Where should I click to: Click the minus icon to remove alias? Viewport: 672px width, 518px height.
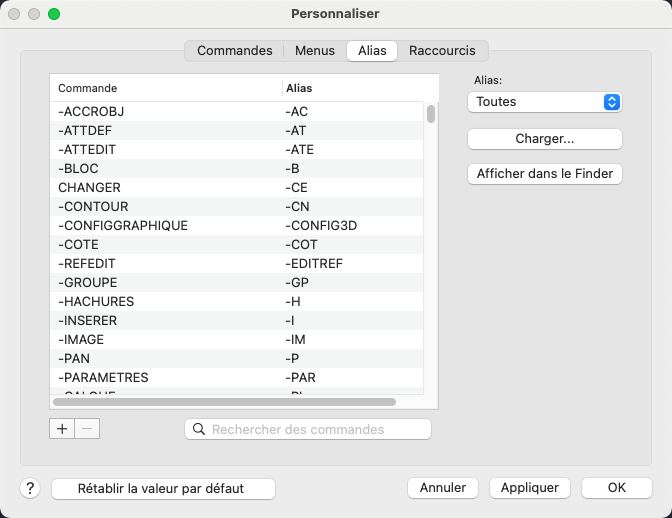pyautogui.click(x=87, y=429)
